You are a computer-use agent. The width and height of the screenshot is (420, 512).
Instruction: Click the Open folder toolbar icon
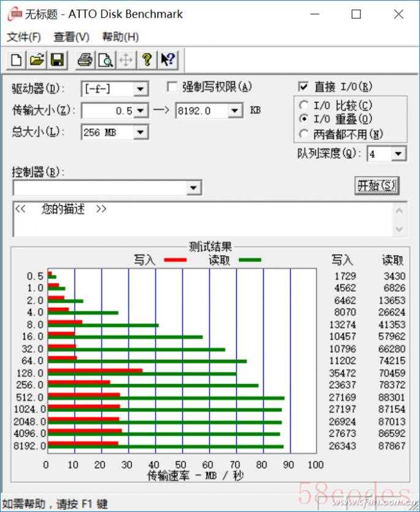click(x=37, y=60)
